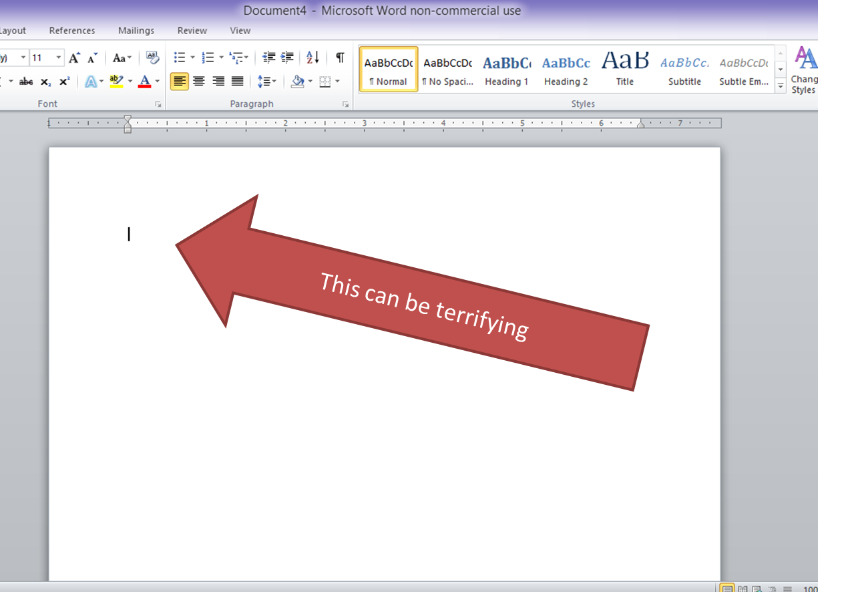Viewport: 868px width, 592px height.
Task: Open the Mailings tab
Action: click(x=136, y=31)
